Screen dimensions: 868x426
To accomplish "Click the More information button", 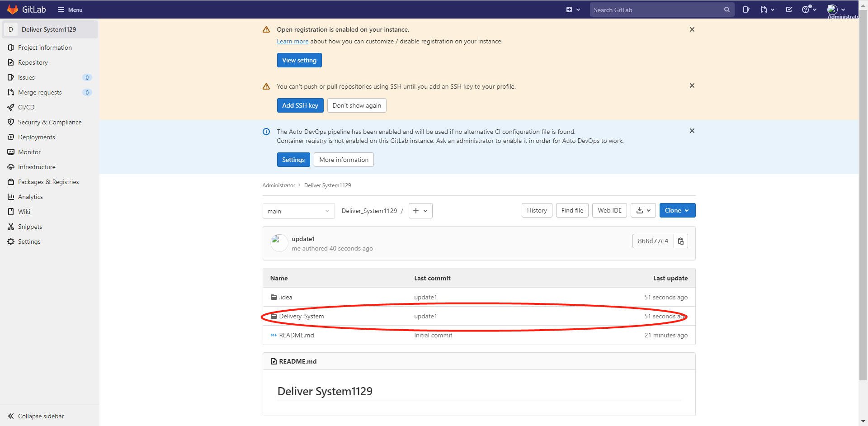I will point(344,160).
